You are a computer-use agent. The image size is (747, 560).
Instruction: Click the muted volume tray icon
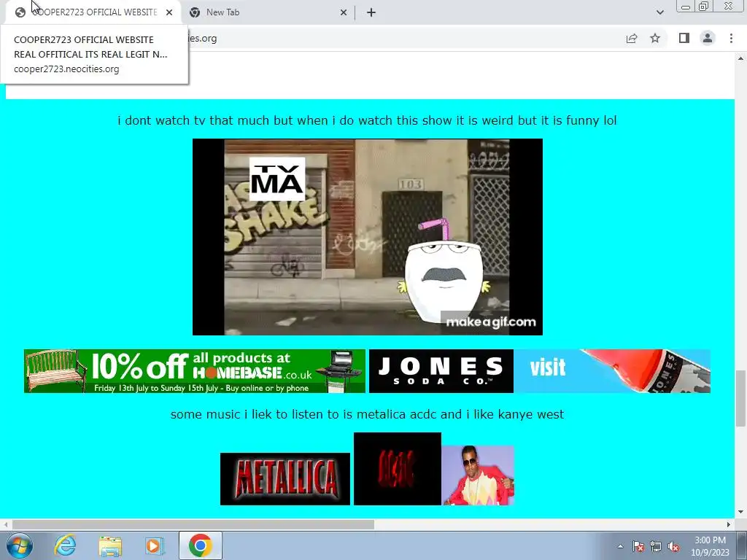(673, 546)
